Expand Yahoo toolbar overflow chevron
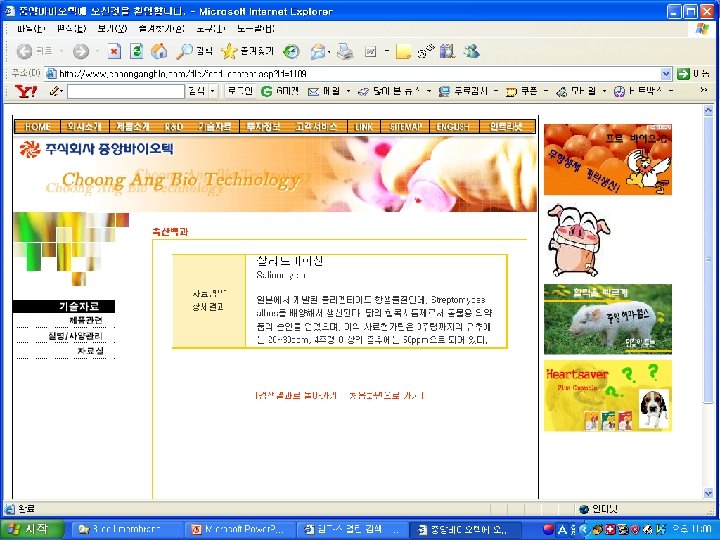Image resolution: width=720 pixels, height=540 pixels. pyautogui.click(x=703, y=90)
